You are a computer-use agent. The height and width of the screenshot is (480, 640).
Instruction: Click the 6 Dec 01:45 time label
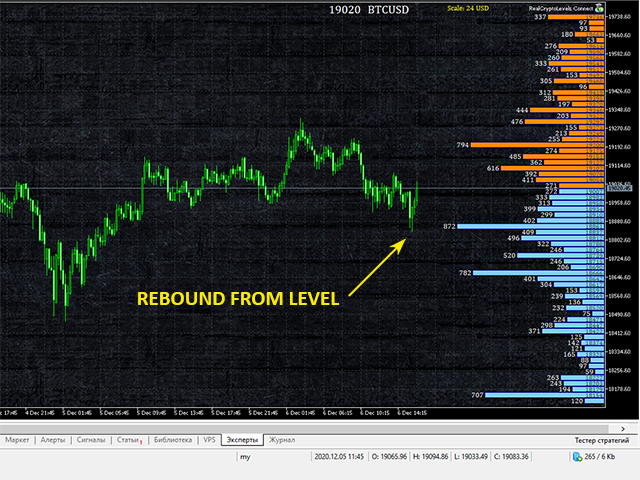300,413
